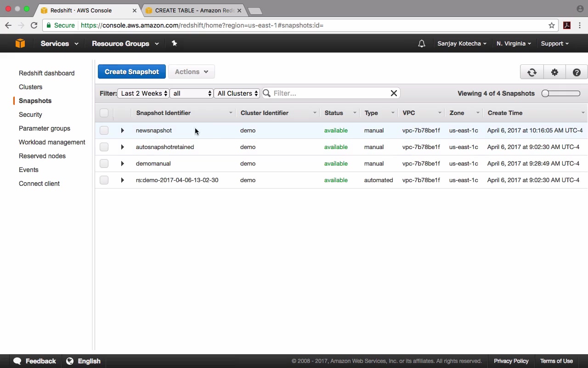Screen dimensions: 588x368
Task: Open the help question mark icon
Action: point(577,72)
